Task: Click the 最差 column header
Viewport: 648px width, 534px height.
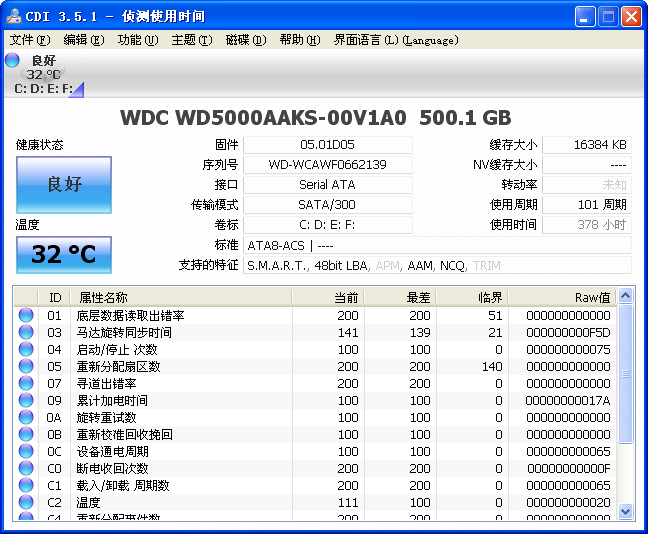Action: click(x=400, y=297)
